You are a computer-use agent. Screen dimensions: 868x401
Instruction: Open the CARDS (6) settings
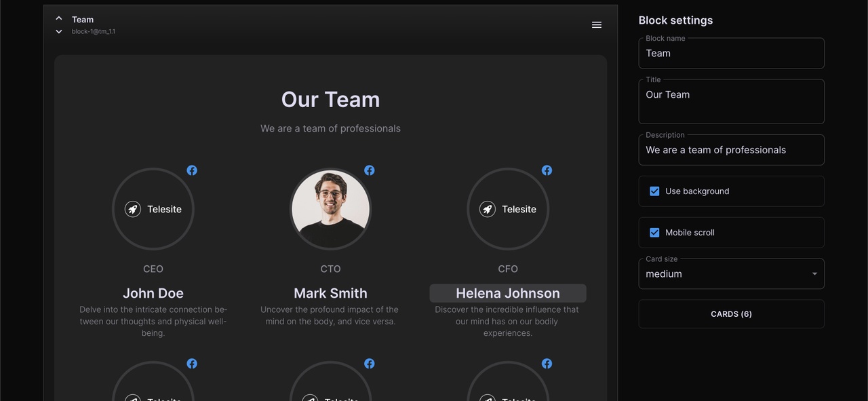[x=731, y=313]
